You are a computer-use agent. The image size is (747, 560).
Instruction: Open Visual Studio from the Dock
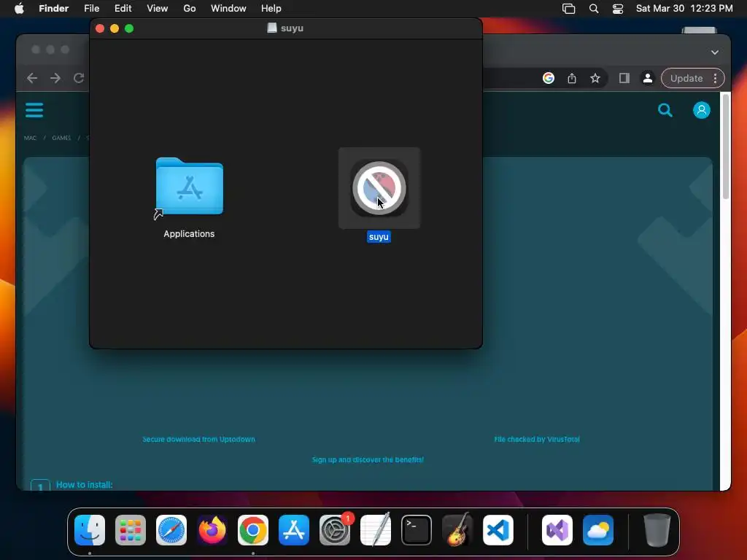pos(557,530)
